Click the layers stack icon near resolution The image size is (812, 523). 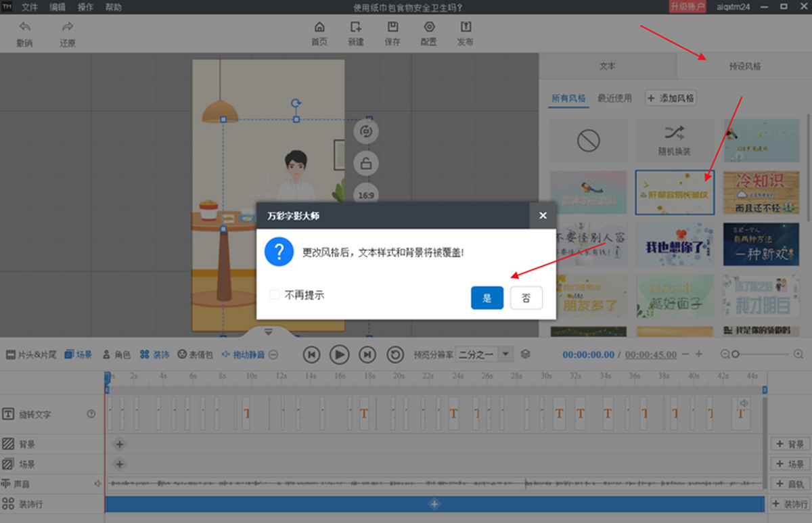(526, 355)
